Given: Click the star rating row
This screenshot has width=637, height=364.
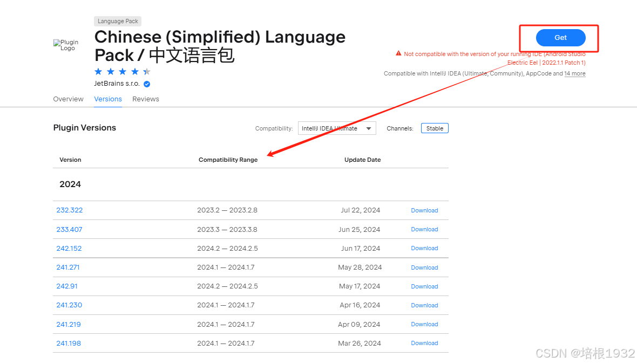Looking at the screenshot, I should tap(123, 72).
